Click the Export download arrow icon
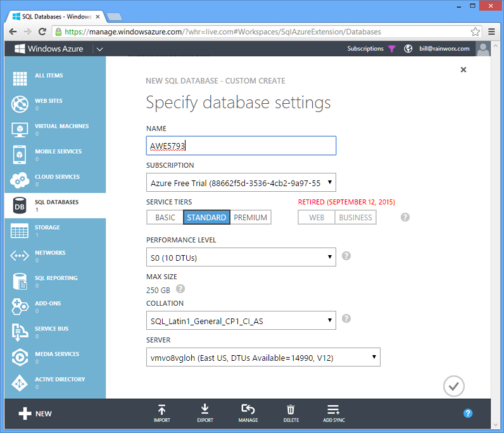The height and width of the screenshot is (433, 504). pos(205,409)
